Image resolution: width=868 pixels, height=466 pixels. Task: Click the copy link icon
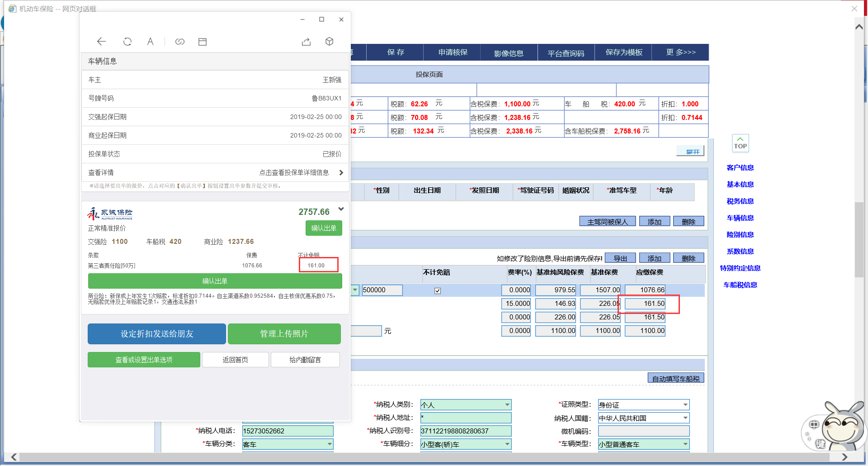(x=180, y=42)
